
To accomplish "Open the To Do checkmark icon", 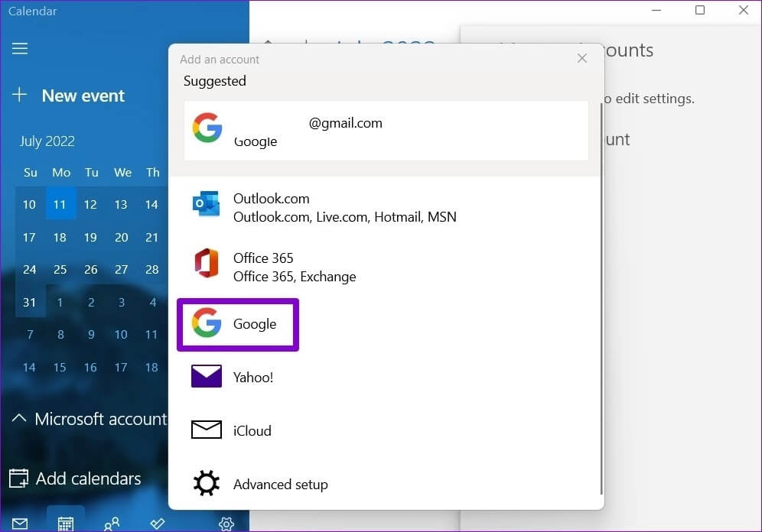I will click(x=158, y=524).
